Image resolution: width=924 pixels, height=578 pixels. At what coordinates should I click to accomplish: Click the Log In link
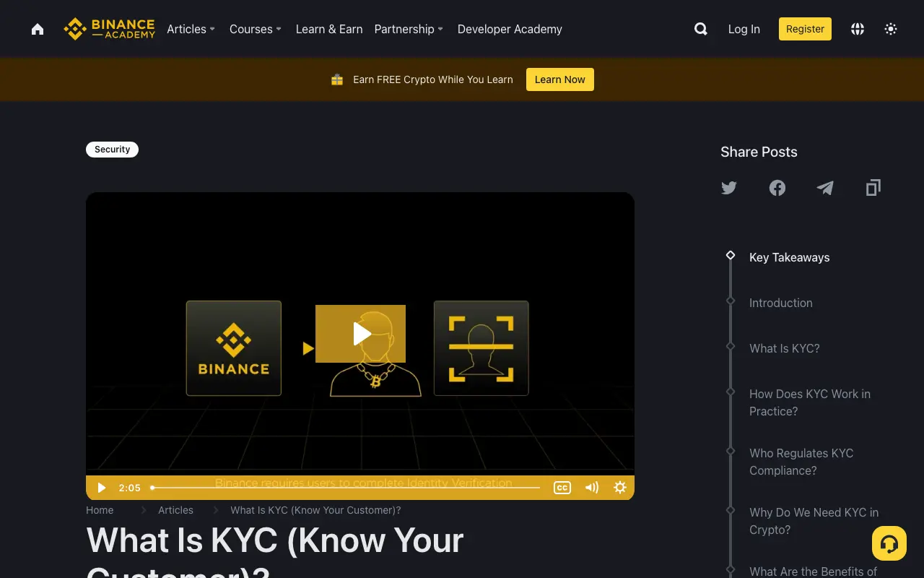[744, 29]
